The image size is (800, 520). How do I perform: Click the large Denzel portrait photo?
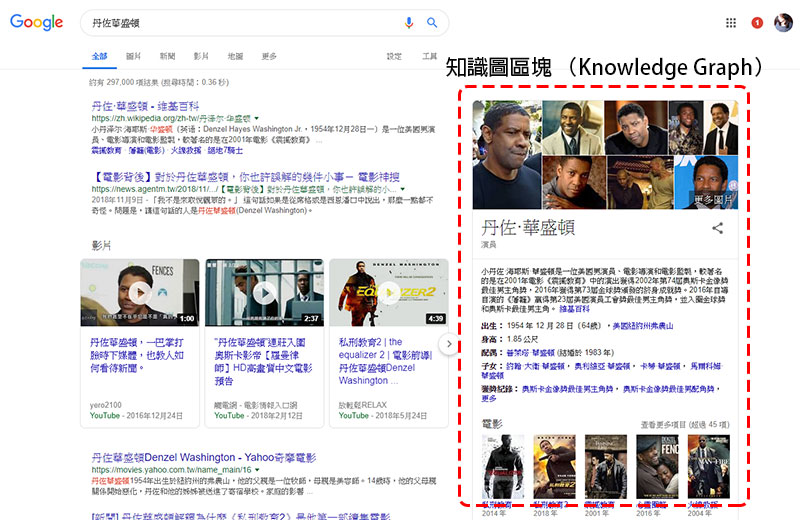[507, 155]
